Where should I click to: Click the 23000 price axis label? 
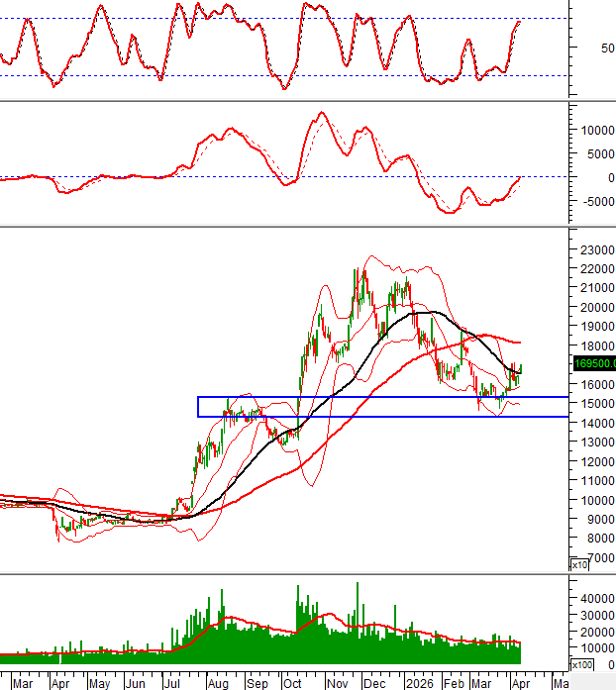click(596, 249)
